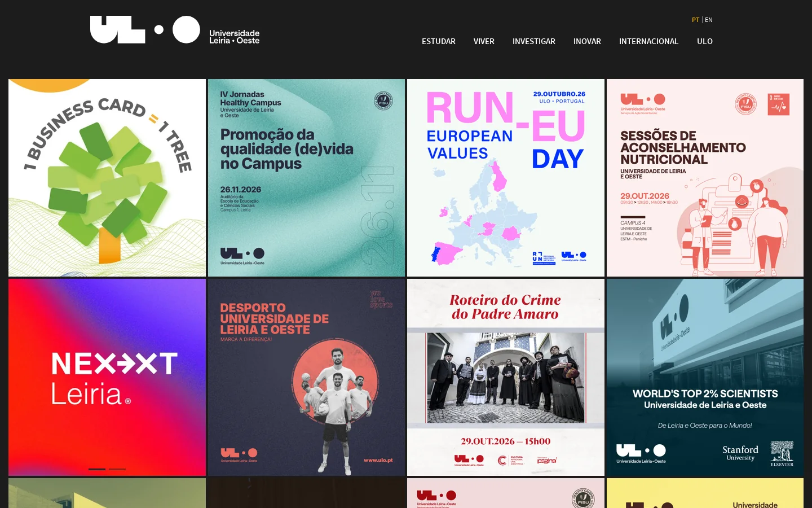
Task: Click the Stanford University logo
Action: click(x=740, y=453)
